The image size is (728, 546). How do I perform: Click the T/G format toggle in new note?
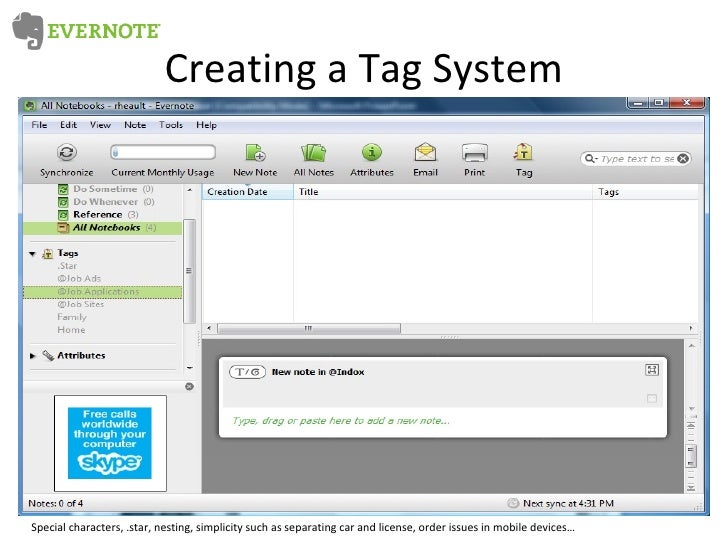(x=247, y=372)
